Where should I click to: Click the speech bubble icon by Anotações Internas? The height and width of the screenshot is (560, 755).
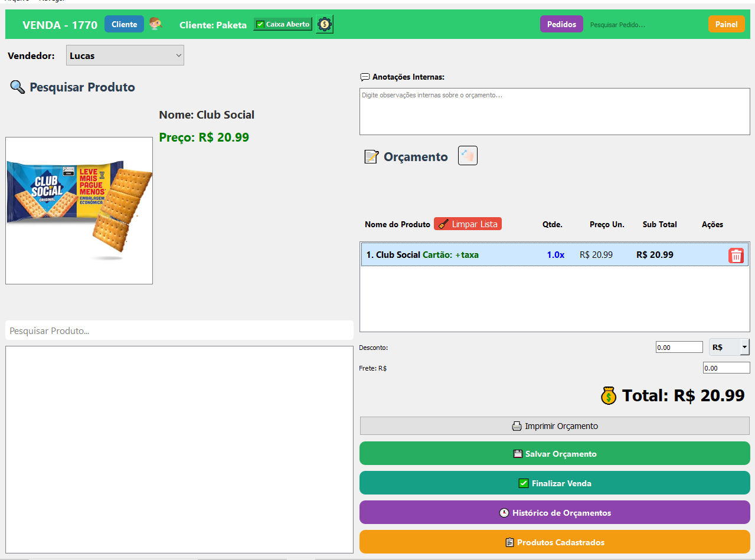365,77
